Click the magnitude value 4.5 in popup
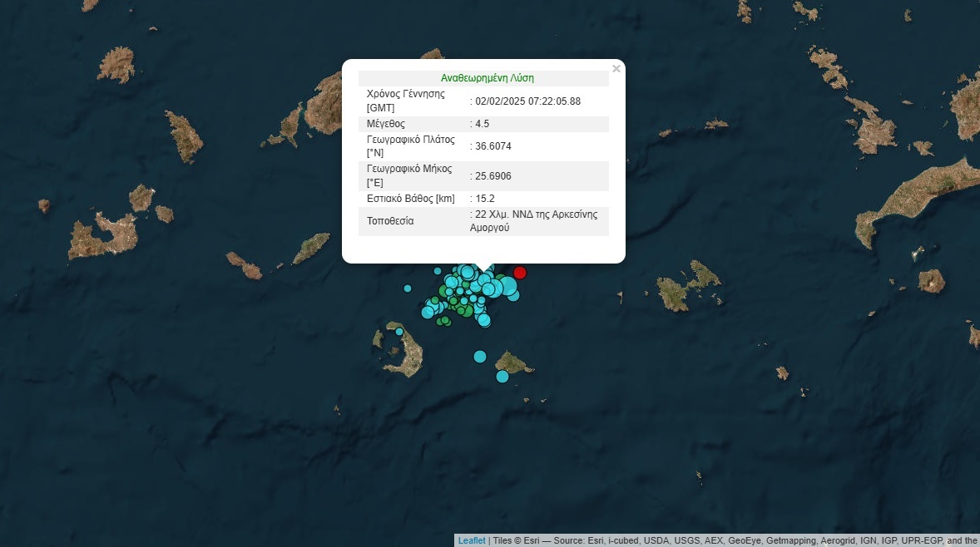 [482, 124]
